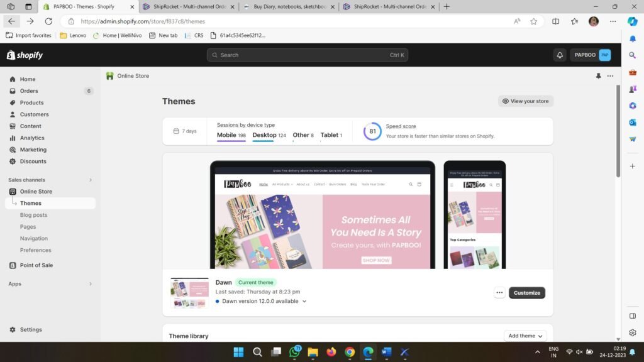Open browser settings and more menu
This screenshot has height=362, width=644.
613,21
